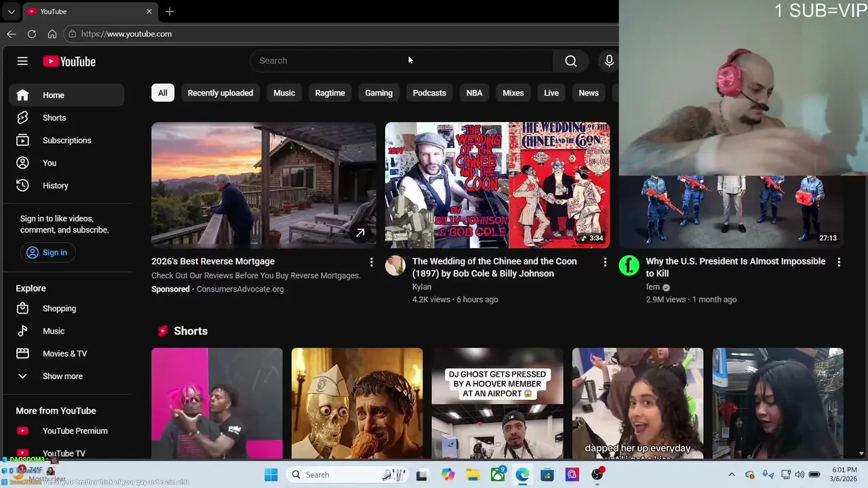The image size is (868, 488).
Task: Go back with browser back arrow
Action: pyautogui.click(x=12, y=34)
